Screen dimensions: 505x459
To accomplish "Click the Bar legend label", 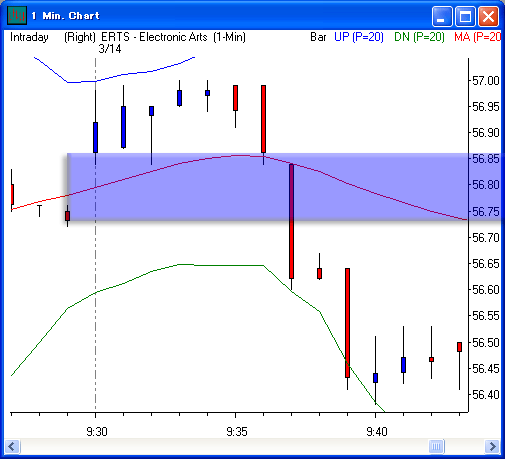I will [318, 37].
